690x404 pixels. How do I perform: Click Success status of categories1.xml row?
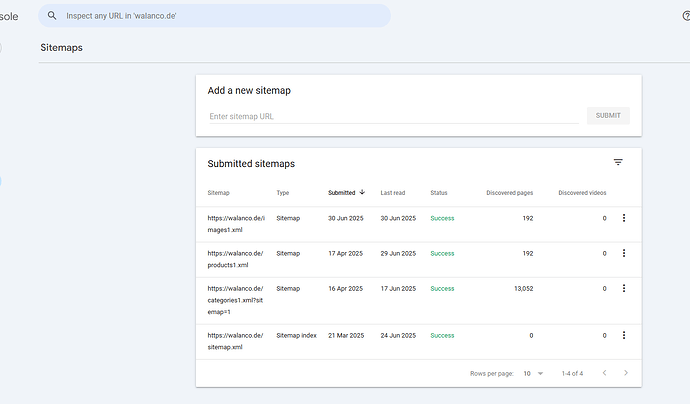coord(442,289)
